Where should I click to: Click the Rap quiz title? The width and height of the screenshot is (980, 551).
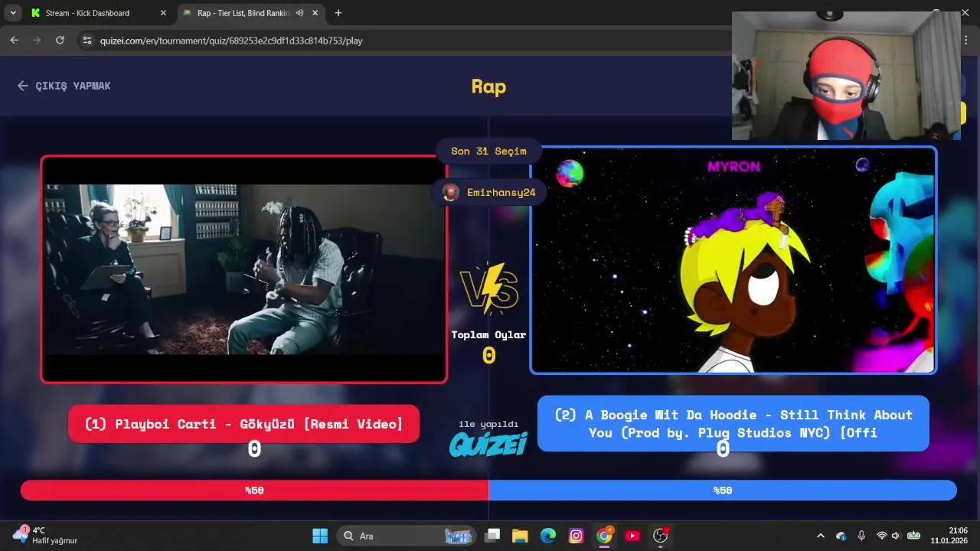[x=488, y=86]
